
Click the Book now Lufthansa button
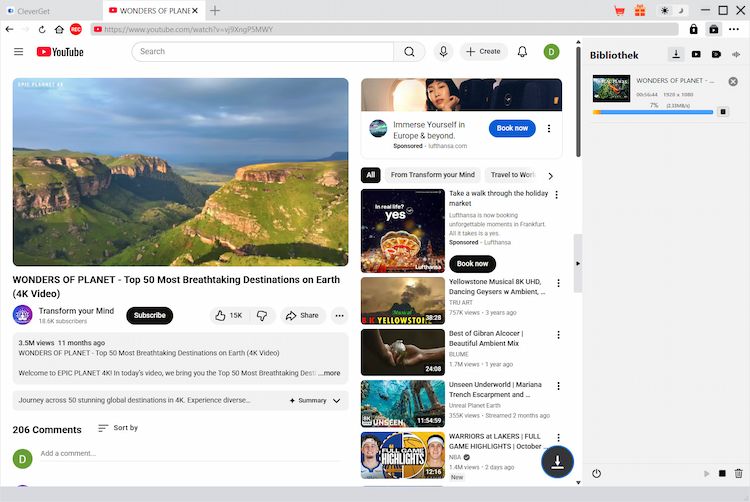point(512,128)
